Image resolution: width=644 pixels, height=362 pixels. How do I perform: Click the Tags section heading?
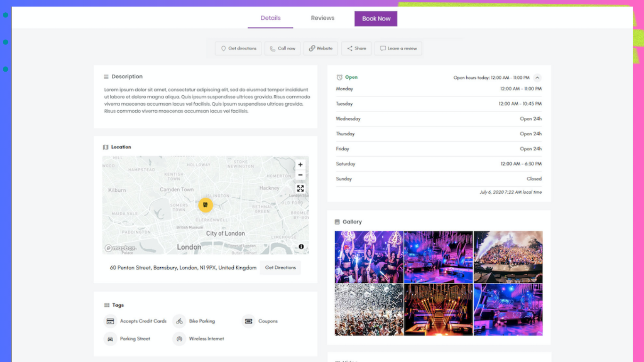click(118, 305)
